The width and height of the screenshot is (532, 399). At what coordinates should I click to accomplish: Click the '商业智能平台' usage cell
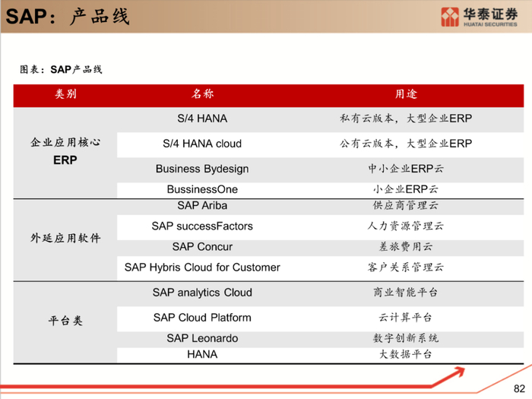pyautogui.click(x=406, y=293)
